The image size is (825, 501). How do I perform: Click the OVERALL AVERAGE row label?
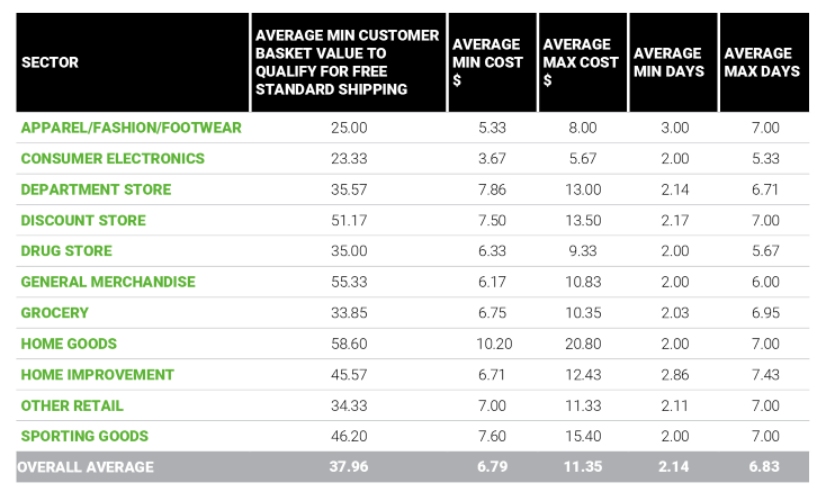(x=86, y=467)
